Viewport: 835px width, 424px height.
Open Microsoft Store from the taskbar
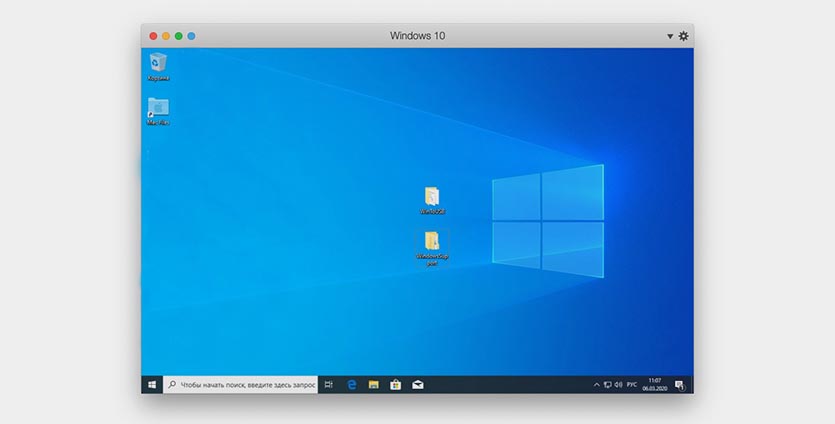(396, 385)
